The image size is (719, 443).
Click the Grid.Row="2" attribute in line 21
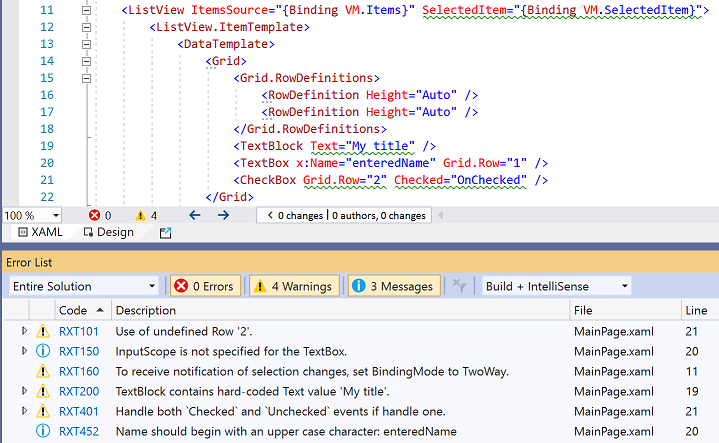pos(345,180)
